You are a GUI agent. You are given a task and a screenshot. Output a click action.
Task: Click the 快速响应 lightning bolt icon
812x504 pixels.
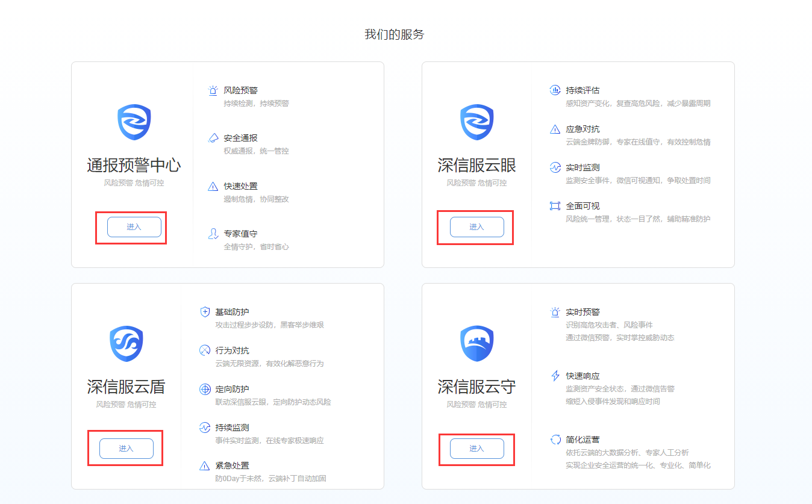pyautogui.click(x=555, y=376)
